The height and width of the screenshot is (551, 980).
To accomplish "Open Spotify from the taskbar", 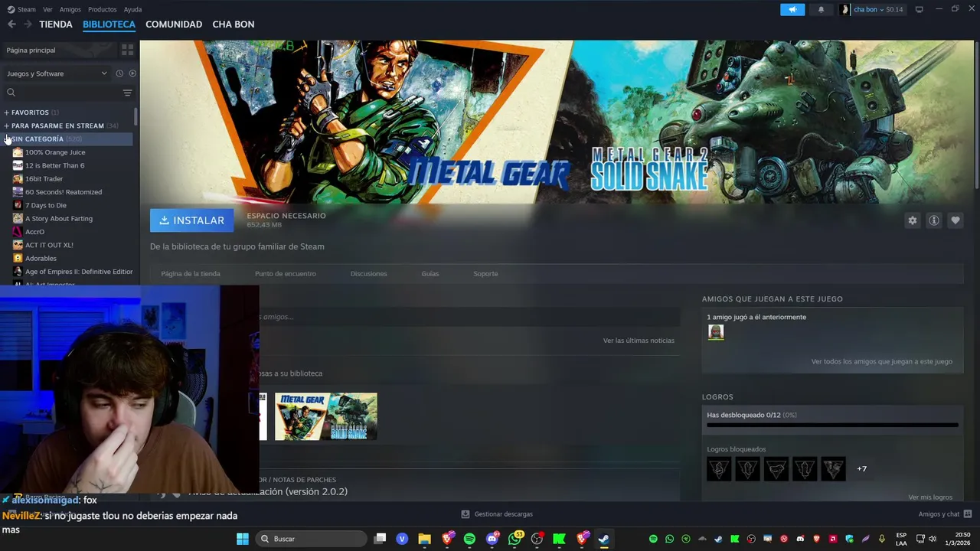I will click(469, 539).
